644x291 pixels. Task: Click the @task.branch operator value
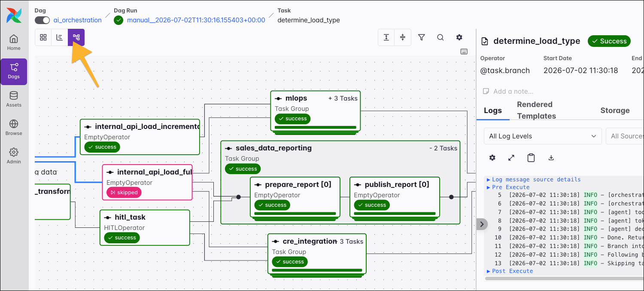pyautogui.click(x=505, y=70)
